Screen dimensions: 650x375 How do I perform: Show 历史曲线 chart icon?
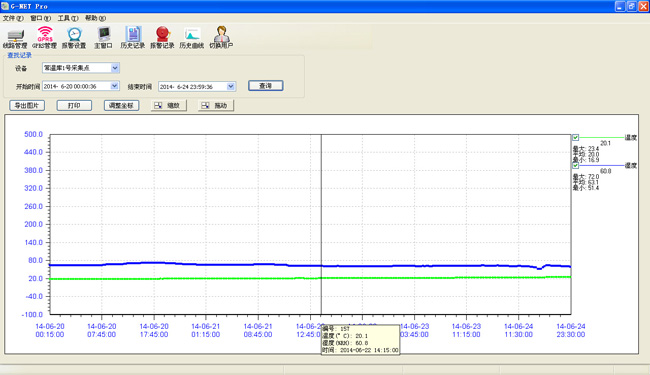pyautogui.click(x=192, y=38)
